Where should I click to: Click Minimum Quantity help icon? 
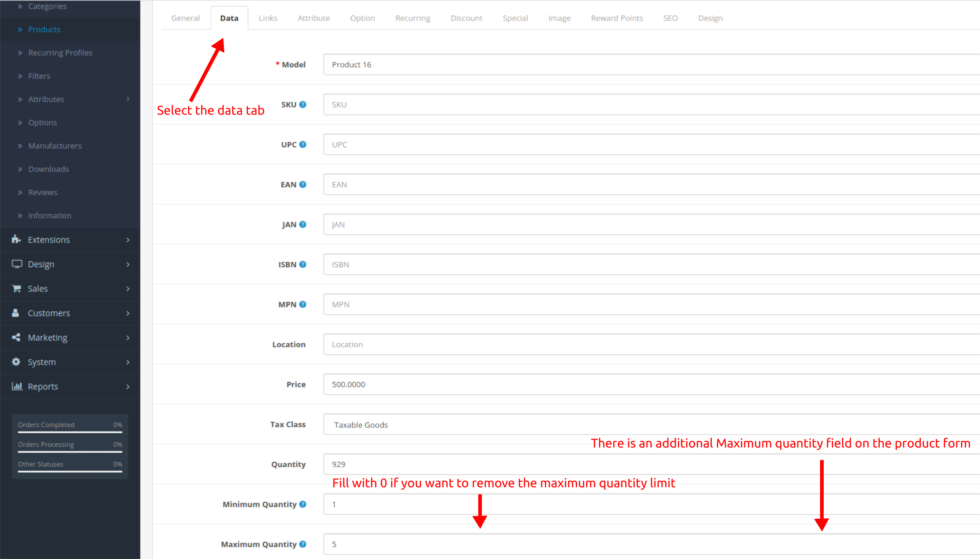click(x=303, y=504)
